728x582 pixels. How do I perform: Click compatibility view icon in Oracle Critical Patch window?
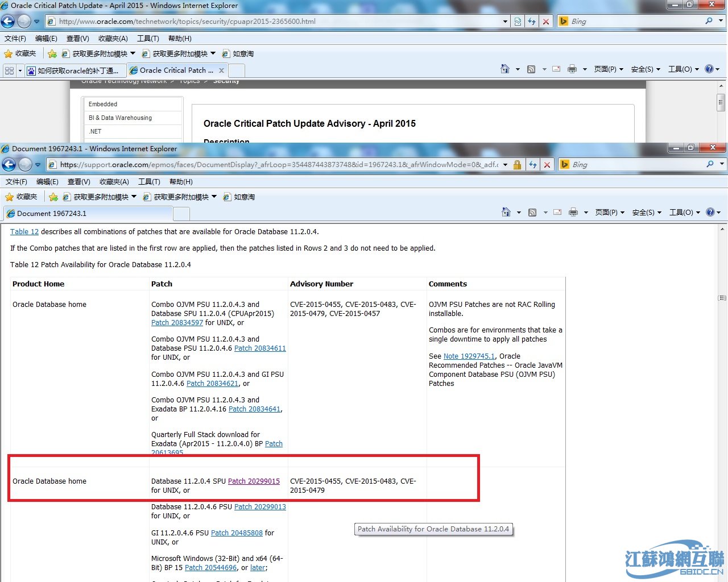pos(518,22)
